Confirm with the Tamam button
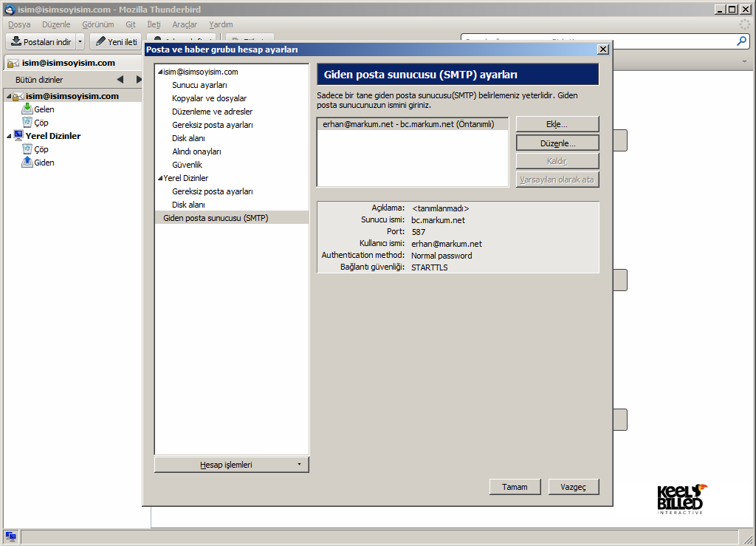The image size is (756, 546). point(515,487)
